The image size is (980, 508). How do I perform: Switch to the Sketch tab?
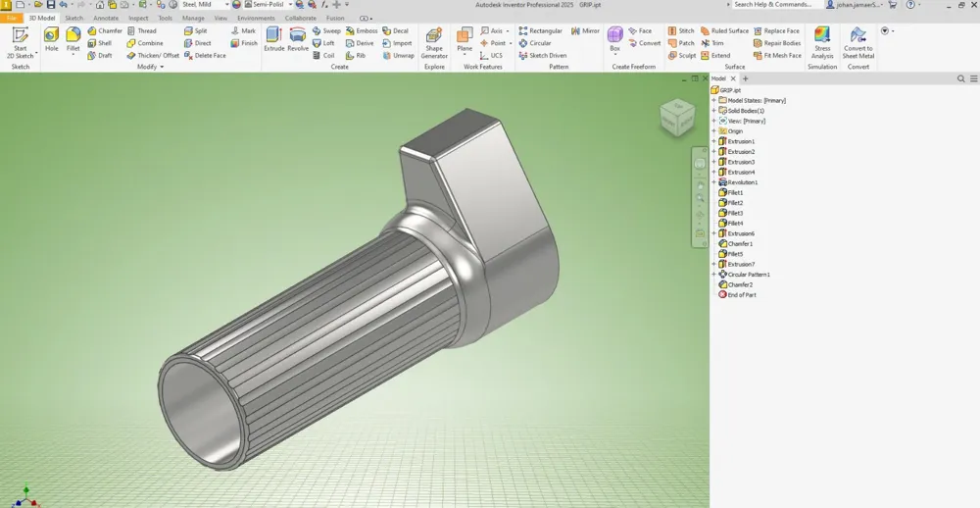point(73,18)
